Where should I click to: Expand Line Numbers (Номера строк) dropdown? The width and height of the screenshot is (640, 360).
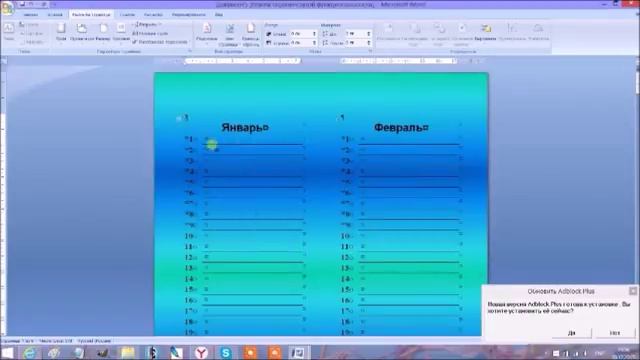(150, 33)
